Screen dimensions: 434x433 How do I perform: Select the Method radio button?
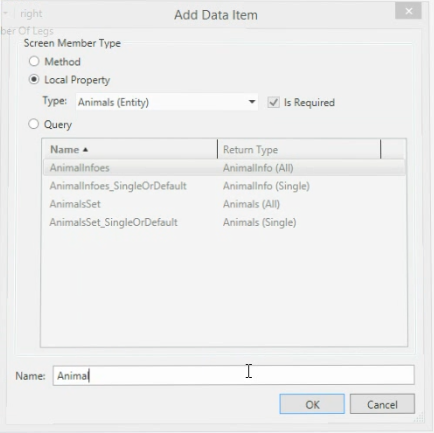click(34, 61)
